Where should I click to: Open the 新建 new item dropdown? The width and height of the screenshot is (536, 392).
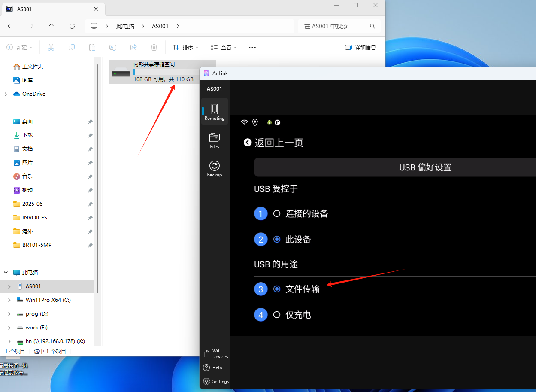coord(20,47)
